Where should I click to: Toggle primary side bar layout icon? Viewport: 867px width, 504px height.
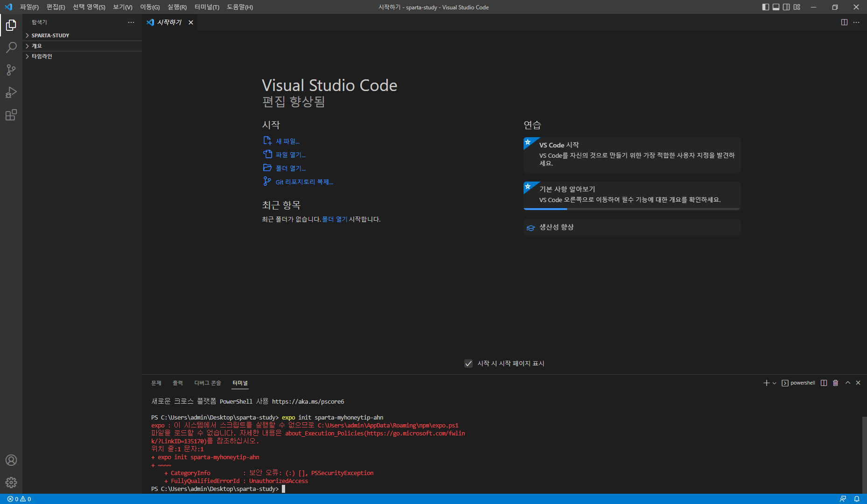pyautogui.click(x=766, y=7)
